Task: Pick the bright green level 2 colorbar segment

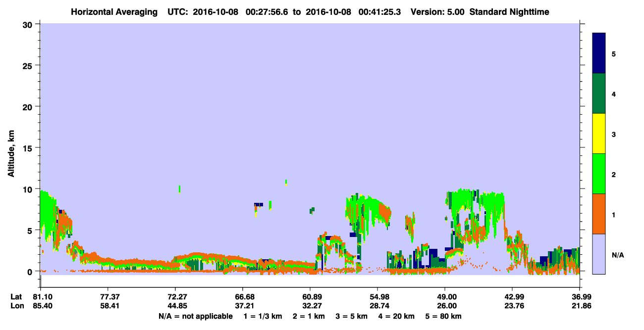Action: (599, 174)
